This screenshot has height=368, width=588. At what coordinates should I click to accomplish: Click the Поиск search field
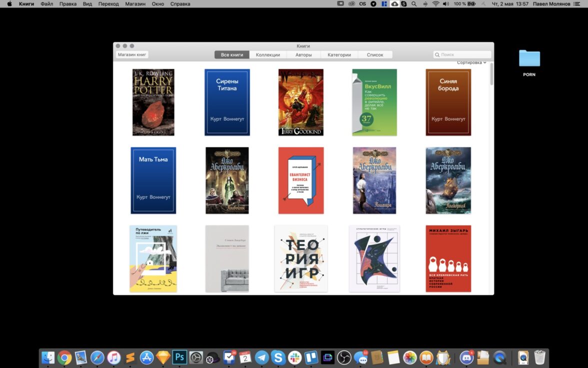coord(462,55)
